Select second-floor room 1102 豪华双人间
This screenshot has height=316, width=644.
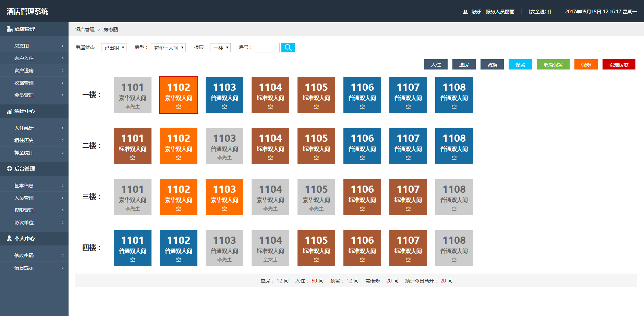[179, 146]
